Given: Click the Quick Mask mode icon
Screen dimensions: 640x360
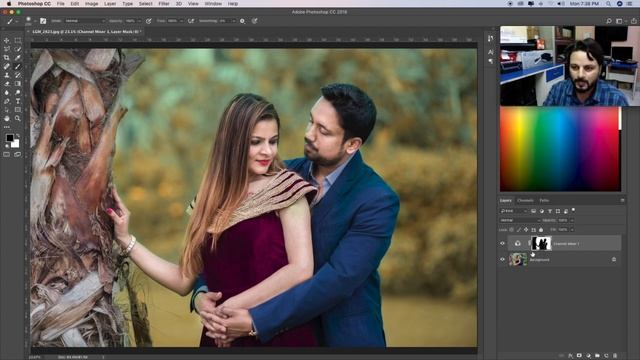Looking at the screenshot, I should [x=7, y=155].
